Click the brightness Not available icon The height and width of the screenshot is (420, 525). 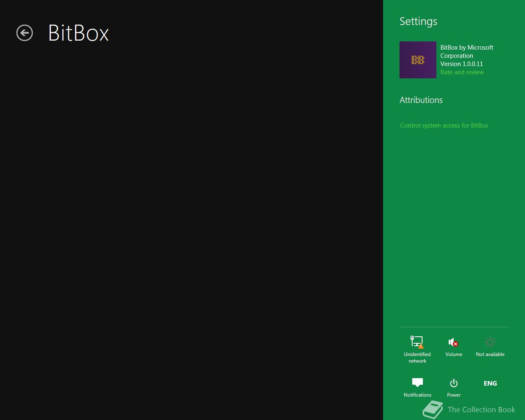click(490, 347)
